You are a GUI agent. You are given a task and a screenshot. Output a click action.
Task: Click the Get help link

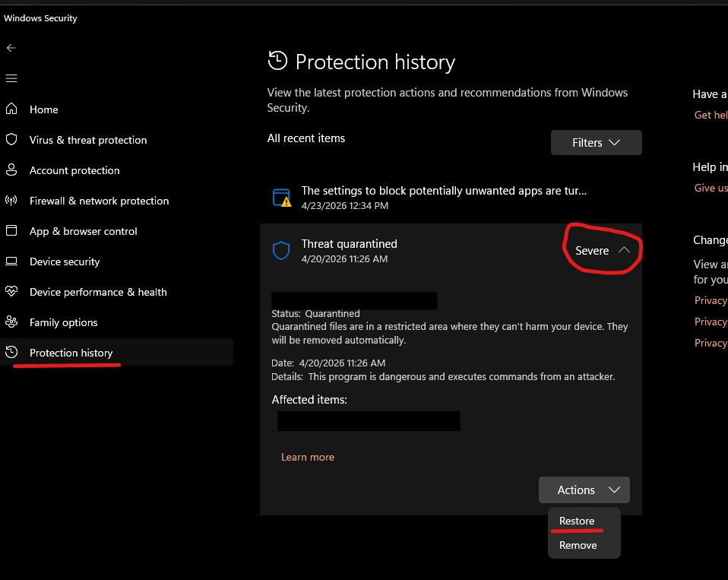point(711,115)
